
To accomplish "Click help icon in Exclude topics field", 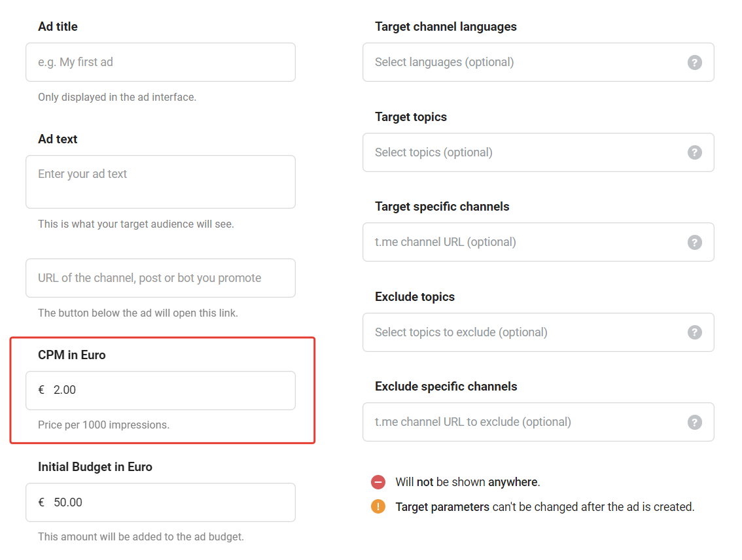I will coord(694,332).
